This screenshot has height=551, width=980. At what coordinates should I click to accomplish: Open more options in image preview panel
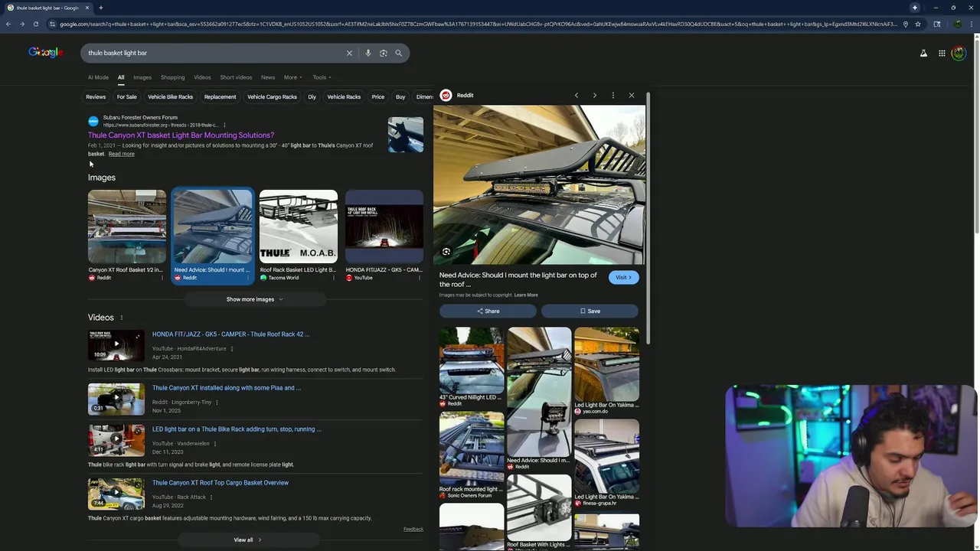point(613,96)
